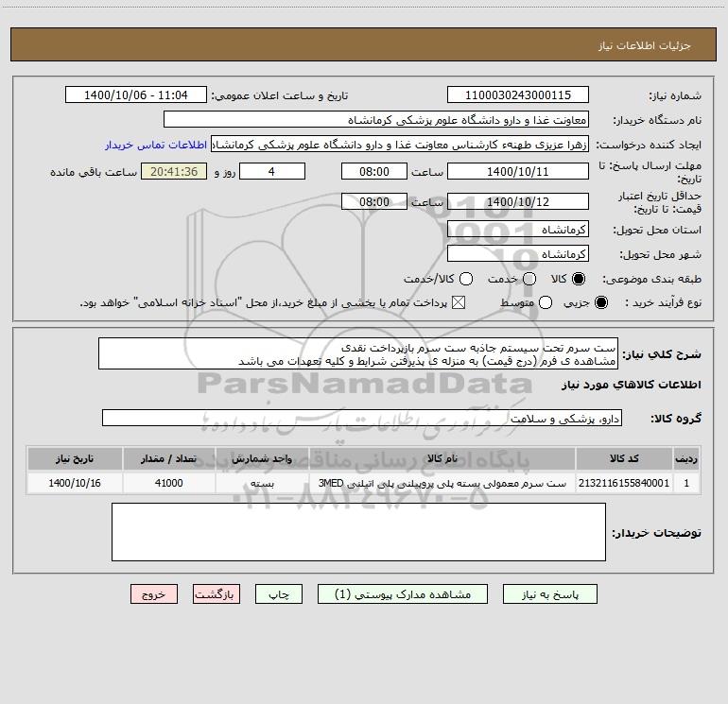This screenshot has height=704, width=728.
Task: Click the unit cell بسته
Action: (x=262, y=483)
